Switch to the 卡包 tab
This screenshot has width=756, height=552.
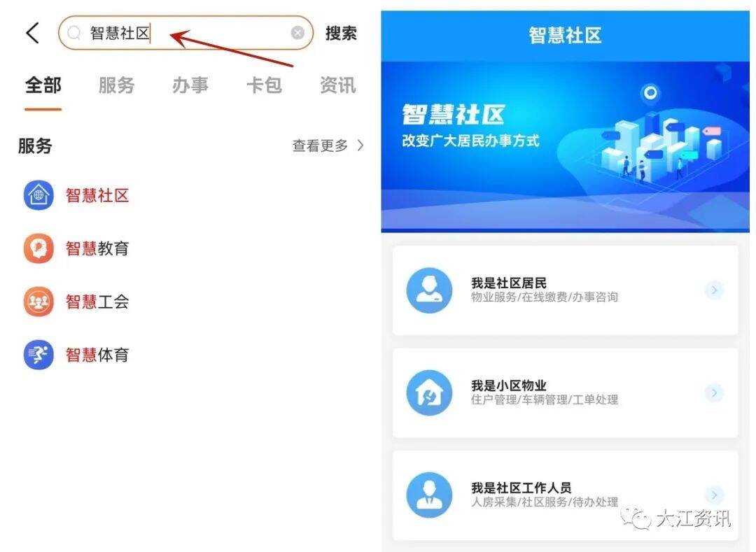264,85
